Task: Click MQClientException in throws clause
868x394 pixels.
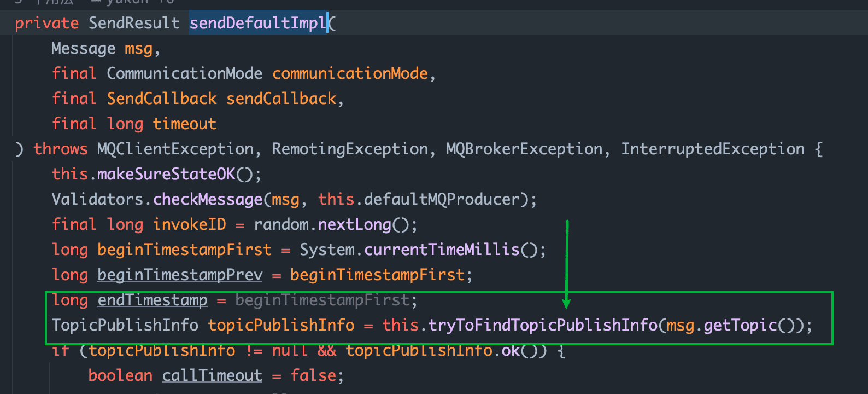Action: (175, 149)
